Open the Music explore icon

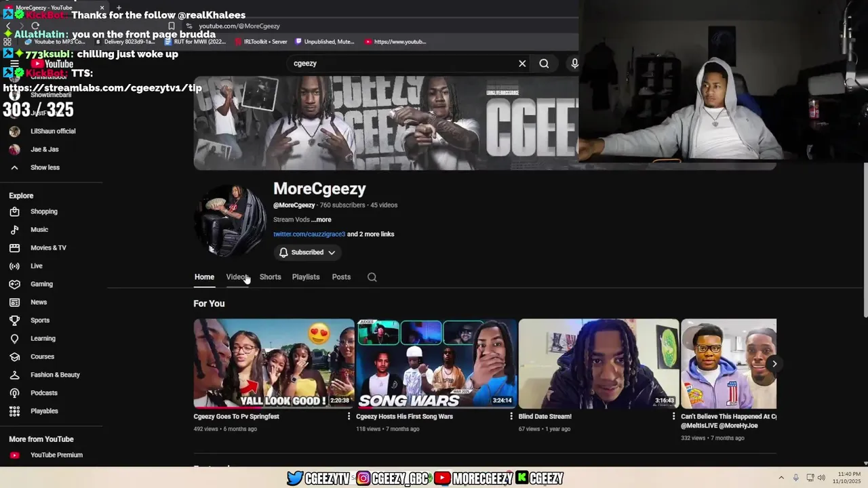tap(15, 230)
